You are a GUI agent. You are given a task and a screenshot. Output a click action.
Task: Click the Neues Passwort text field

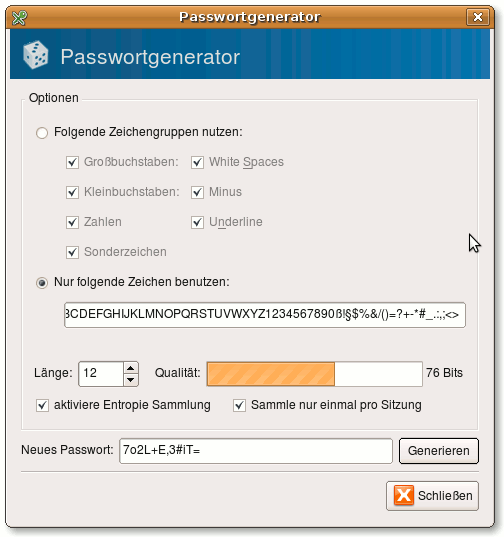pyautogui.click(x=256, y=451)
